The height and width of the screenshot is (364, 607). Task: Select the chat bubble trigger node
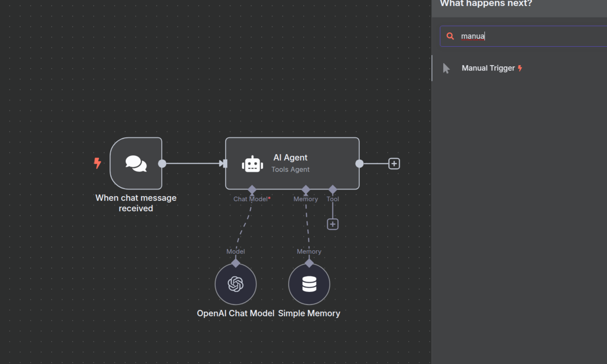point(136,163)
